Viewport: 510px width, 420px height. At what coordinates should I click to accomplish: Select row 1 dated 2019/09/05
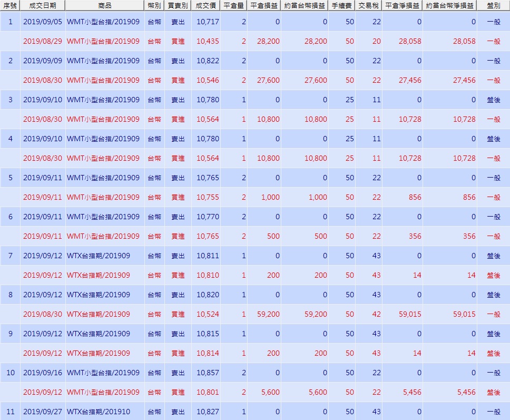coord(255,22)
